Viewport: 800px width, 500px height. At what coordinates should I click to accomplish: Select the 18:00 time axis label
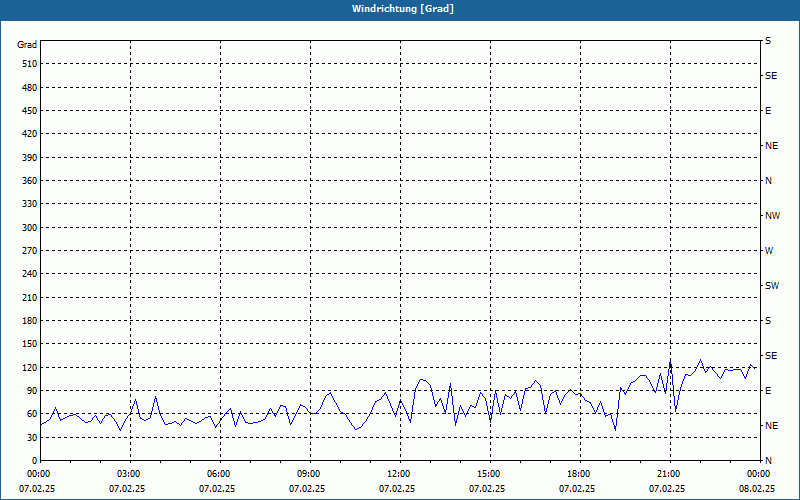coord(579,474)
